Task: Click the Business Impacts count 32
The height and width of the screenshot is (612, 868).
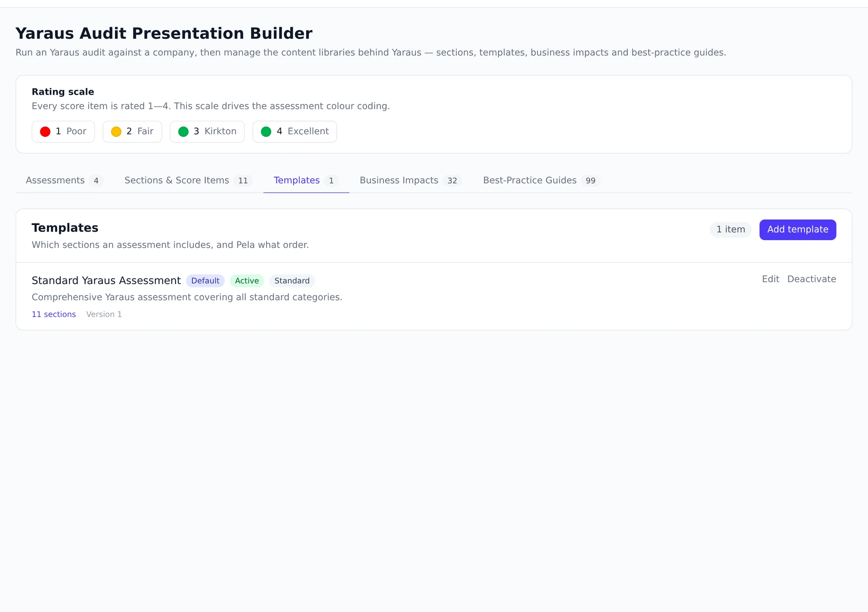Action: click(x=452, y=181)
